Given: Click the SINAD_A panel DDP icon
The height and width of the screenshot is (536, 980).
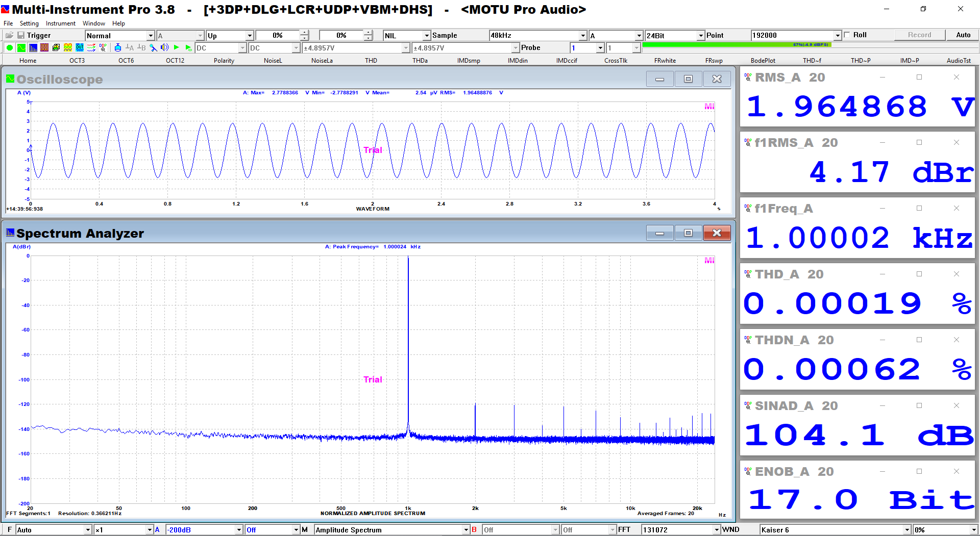Looking at the screenshot, I should tap(748, 405).
